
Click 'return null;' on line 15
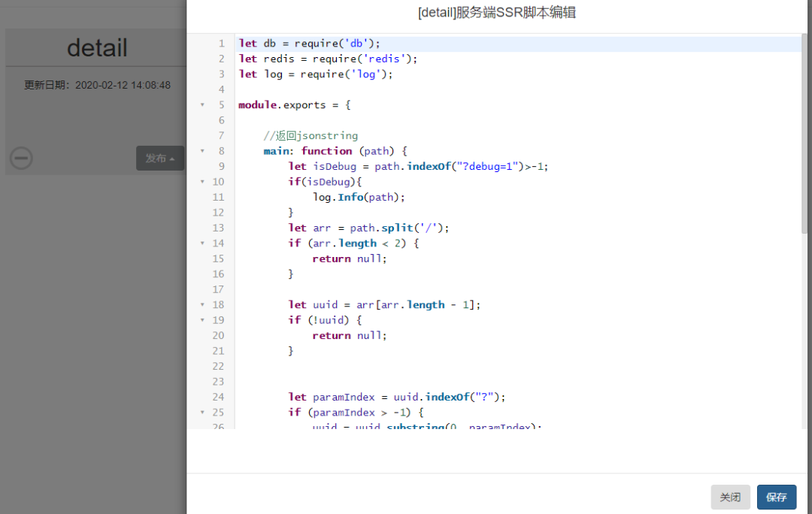pos(350,259)
